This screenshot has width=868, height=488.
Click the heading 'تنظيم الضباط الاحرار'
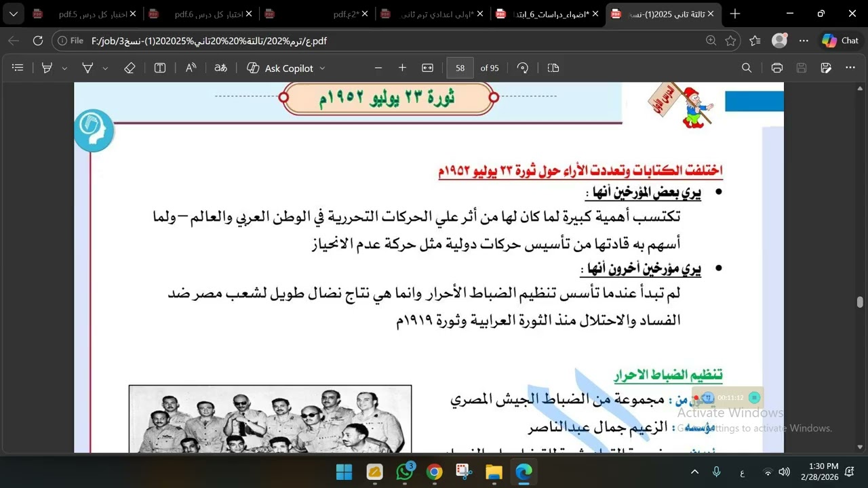tap(669, 375)
